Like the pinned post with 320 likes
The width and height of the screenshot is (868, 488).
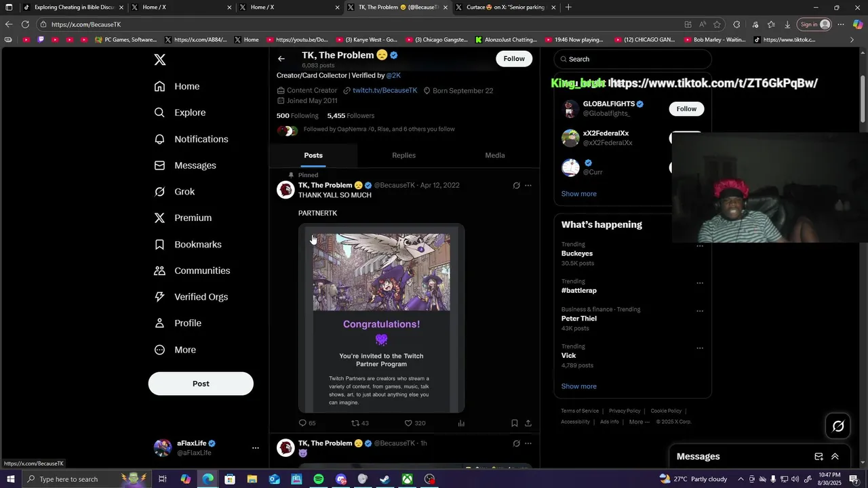414,423
